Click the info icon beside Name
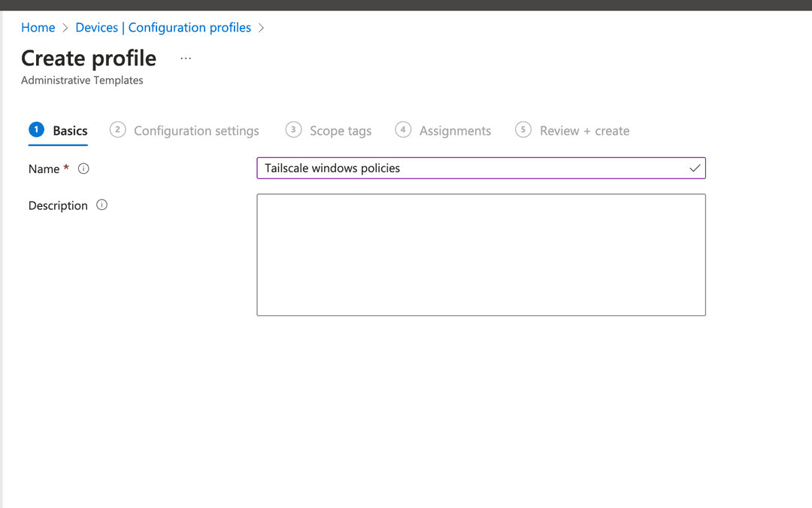This screenshot has height=508, width=812. coord(83,169)
